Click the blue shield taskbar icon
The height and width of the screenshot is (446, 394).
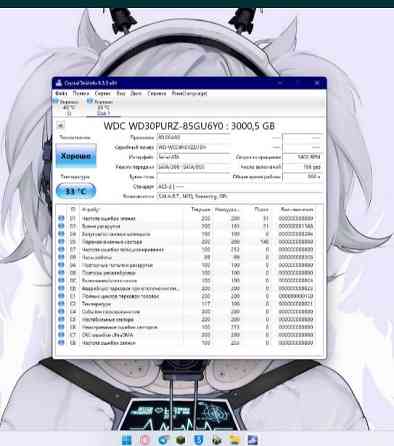pyautogui.click(x=199, y=440)
